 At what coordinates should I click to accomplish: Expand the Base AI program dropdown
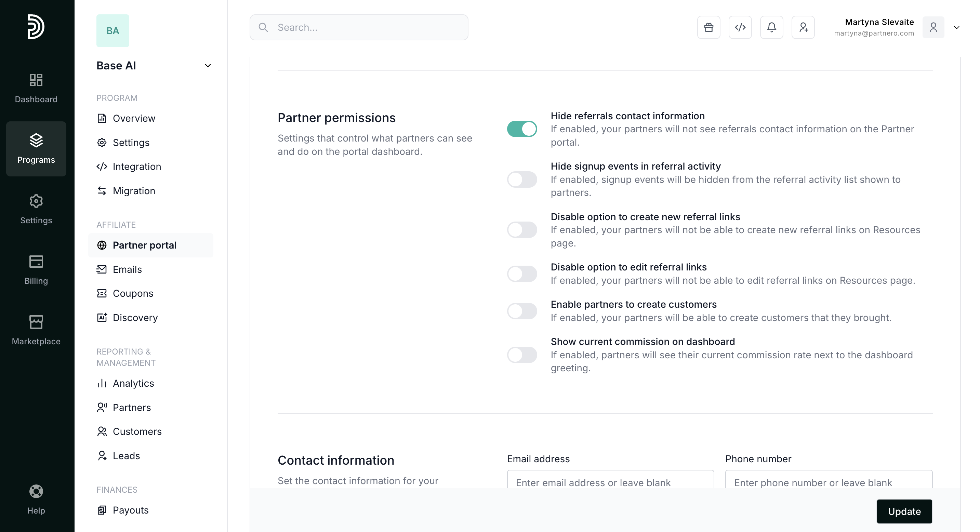click(x=208, y=66)
